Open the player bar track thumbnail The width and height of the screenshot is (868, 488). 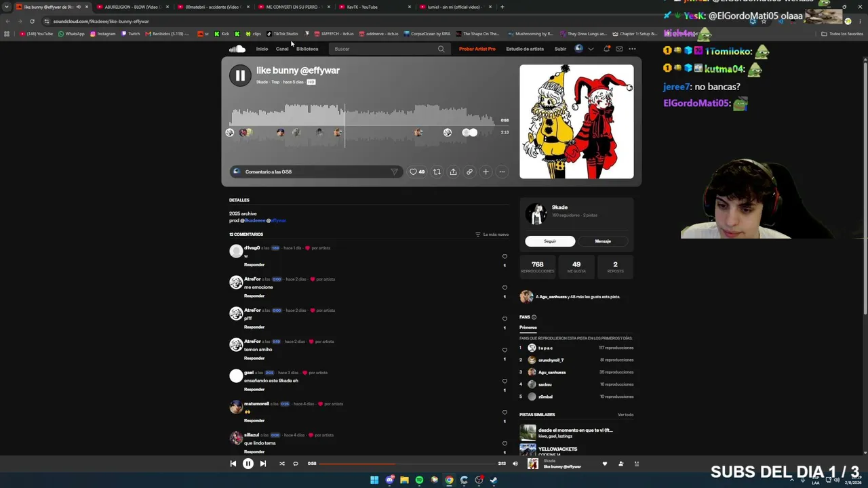pyautogui.click(x=533, y=464)
